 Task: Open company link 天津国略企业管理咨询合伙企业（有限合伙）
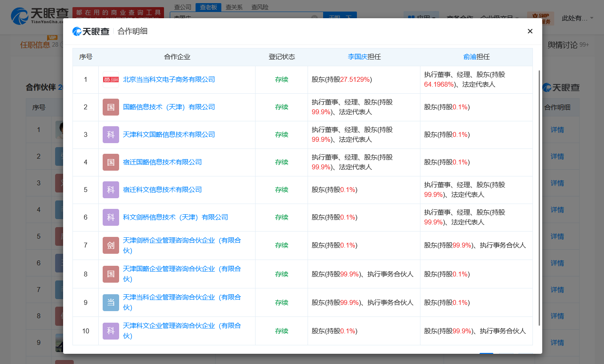coord(182,274)
